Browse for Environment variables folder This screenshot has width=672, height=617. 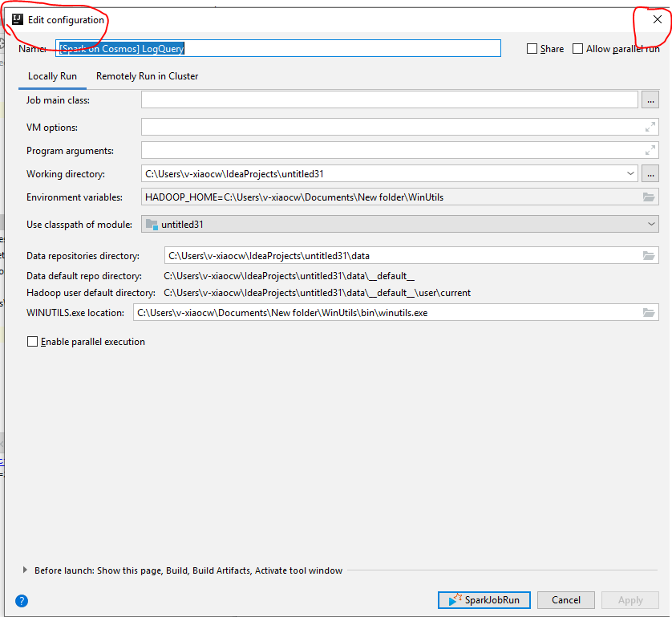tap(648, 198)
